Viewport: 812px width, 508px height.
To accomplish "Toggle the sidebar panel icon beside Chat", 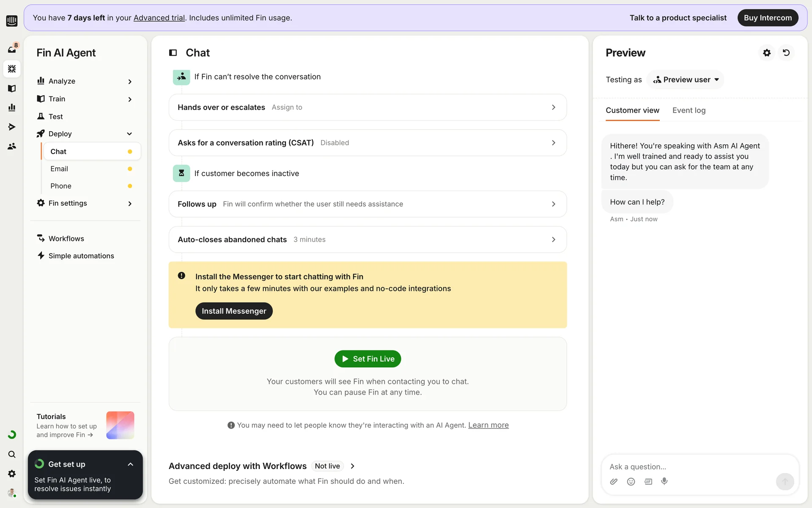I will (x=173, y=52).
